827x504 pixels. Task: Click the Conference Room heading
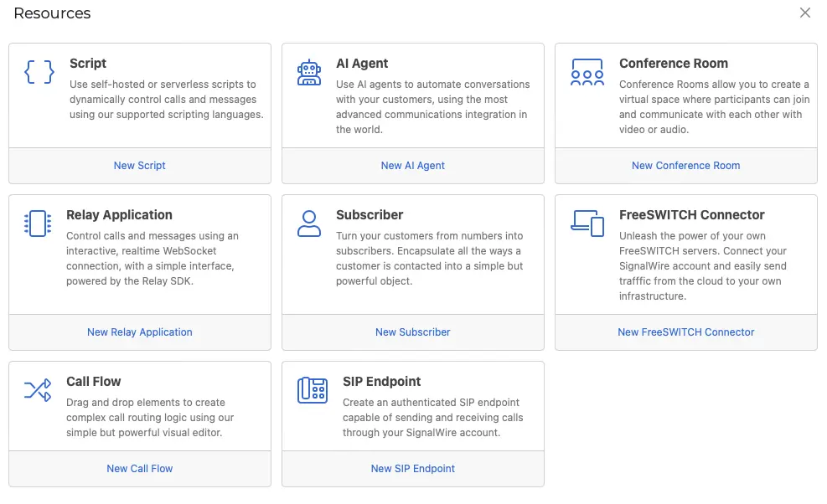click(674, 64)
